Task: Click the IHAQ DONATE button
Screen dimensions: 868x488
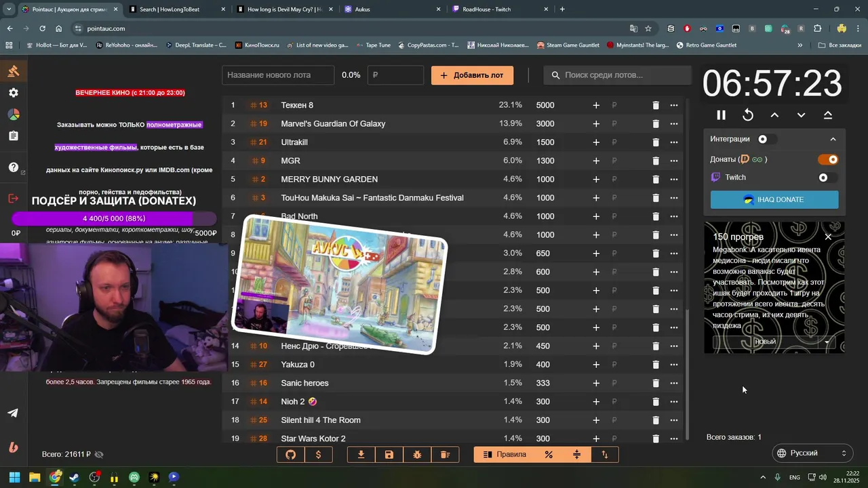Action: 774,200
